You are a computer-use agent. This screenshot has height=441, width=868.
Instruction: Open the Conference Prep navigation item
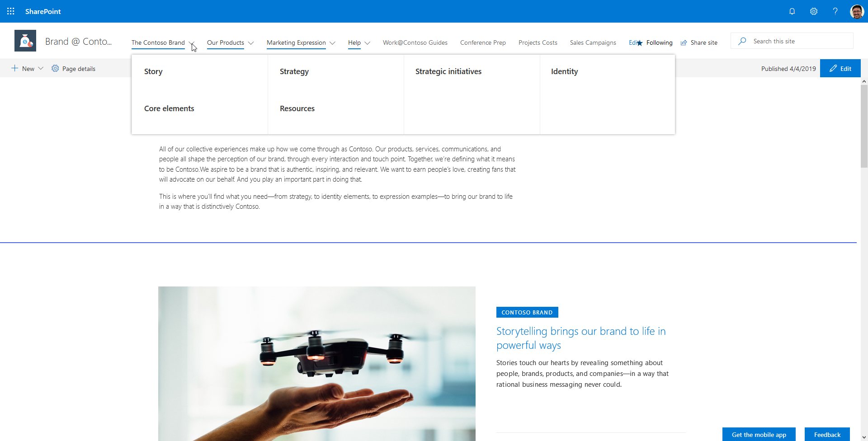483,42
